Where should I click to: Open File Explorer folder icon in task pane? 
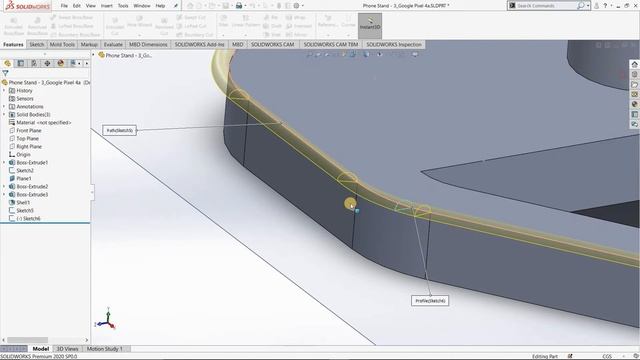point(634,84)
